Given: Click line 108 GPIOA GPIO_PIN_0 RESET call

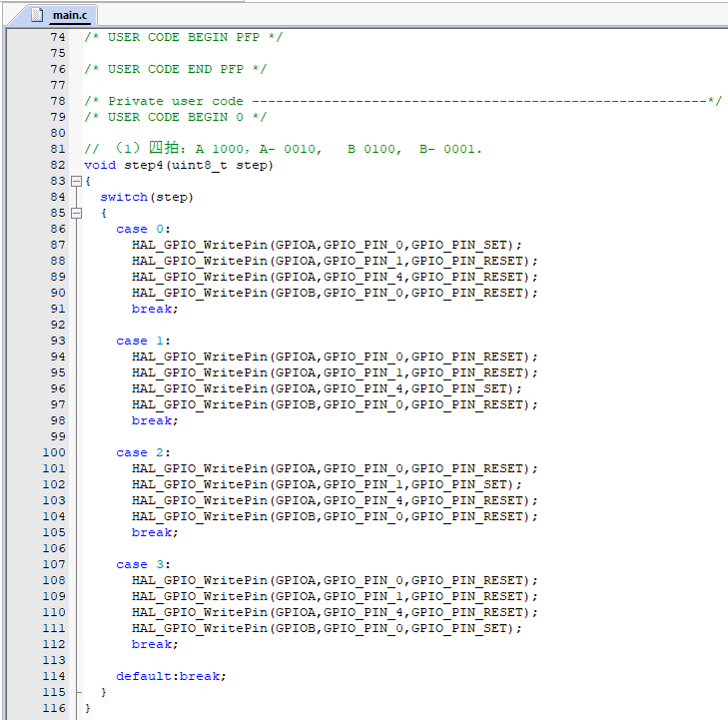Looking at the screenshot, I should coord(335,581).
